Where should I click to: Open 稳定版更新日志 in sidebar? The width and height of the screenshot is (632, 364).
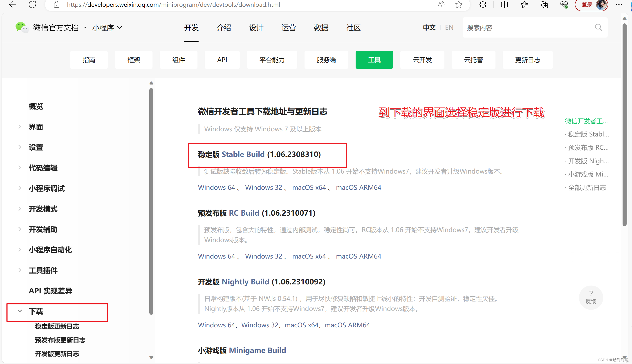pyautogui.click(x=57, y=326)
